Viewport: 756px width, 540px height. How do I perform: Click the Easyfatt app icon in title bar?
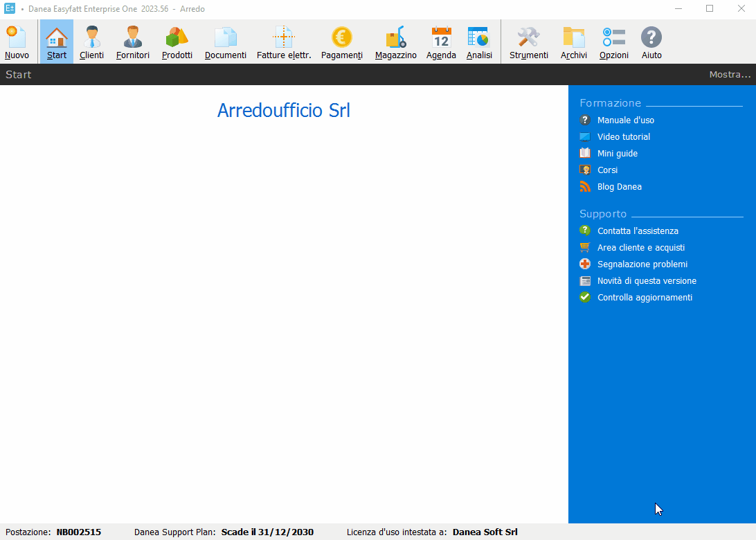pyautogui.click(x=10, y=8)
